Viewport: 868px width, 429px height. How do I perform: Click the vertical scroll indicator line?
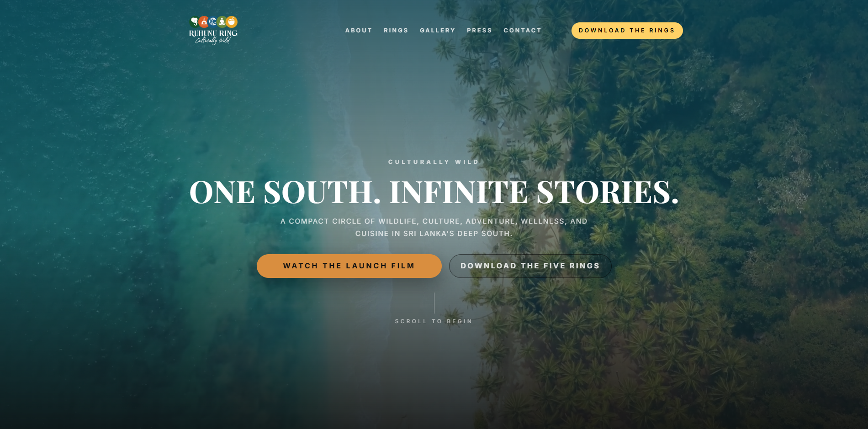[434, 303]
